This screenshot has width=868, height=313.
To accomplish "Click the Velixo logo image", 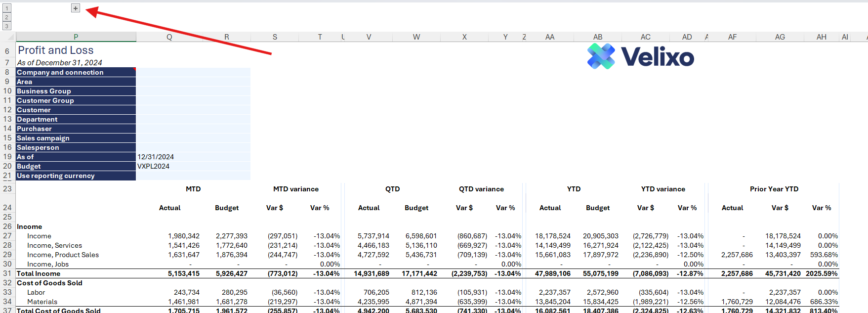I will (x=640, y=56).
